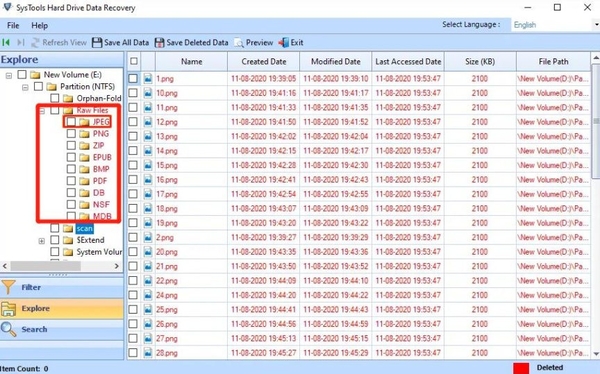Click the Search magnifying glass icon
This screenshot has width=600, height=374.
8,329
